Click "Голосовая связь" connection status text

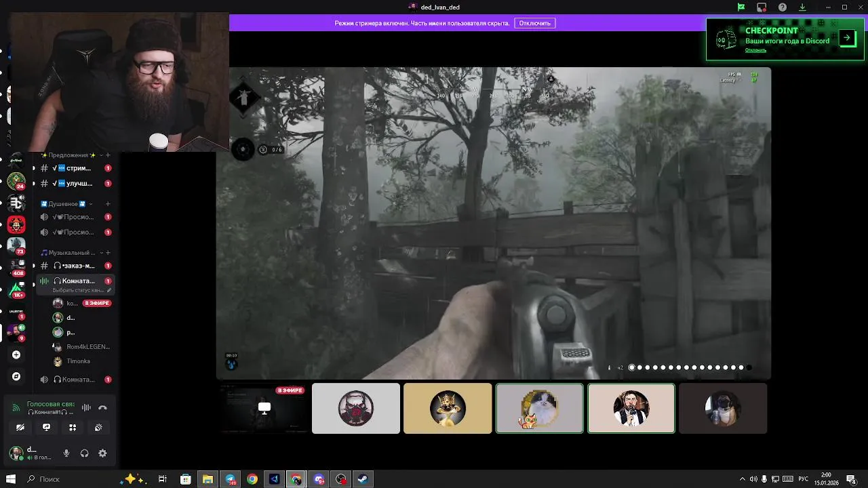click(51, 404)
